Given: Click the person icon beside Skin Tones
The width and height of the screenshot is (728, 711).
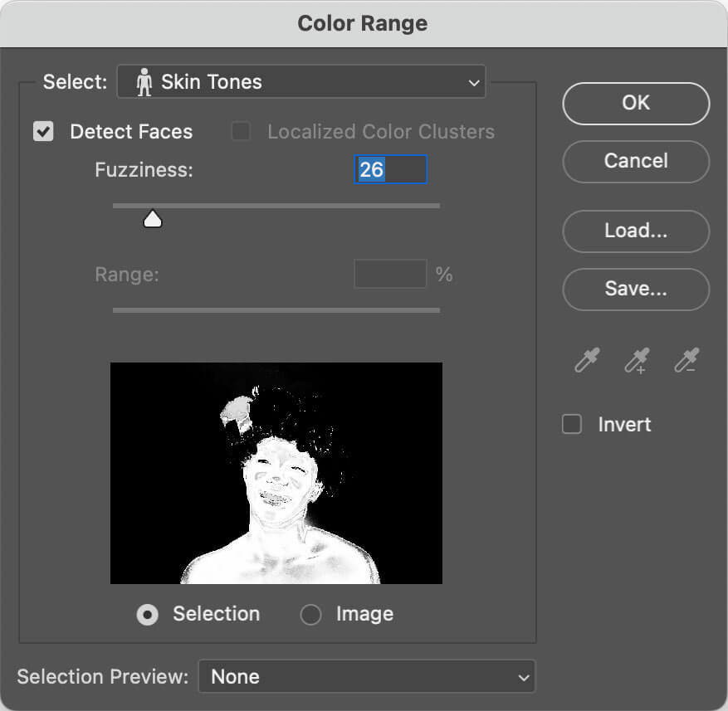Looking at the screenshot, I should [144, 82].
